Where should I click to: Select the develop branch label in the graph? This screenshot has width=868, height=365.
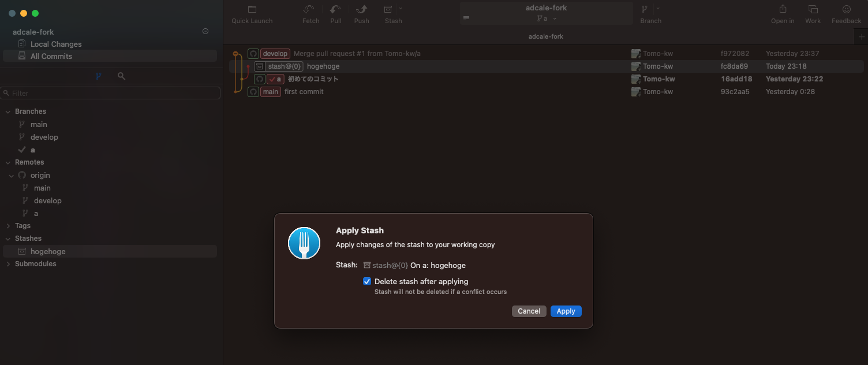tap(275, 53)
